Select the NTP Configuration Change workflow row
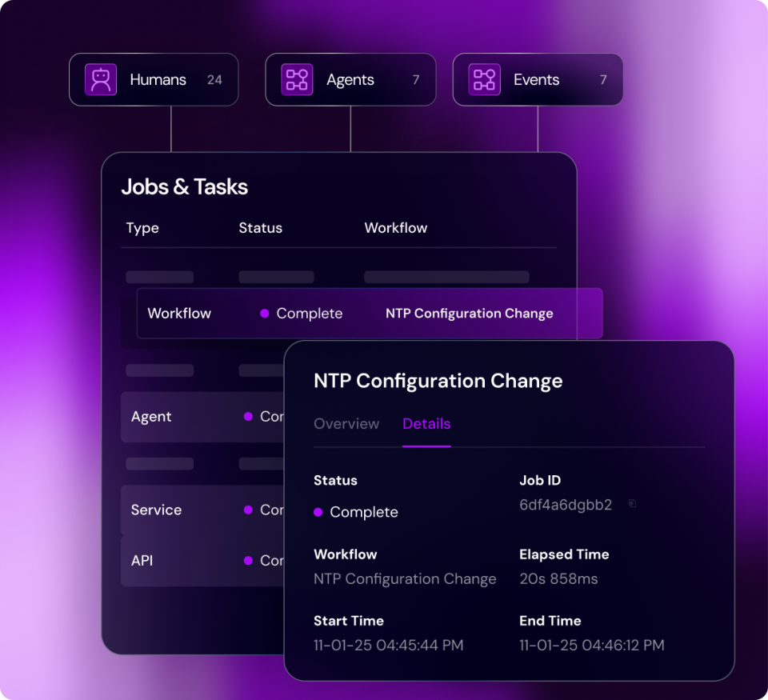Viewport: 768px width, 700px height. tap(370, 314)
